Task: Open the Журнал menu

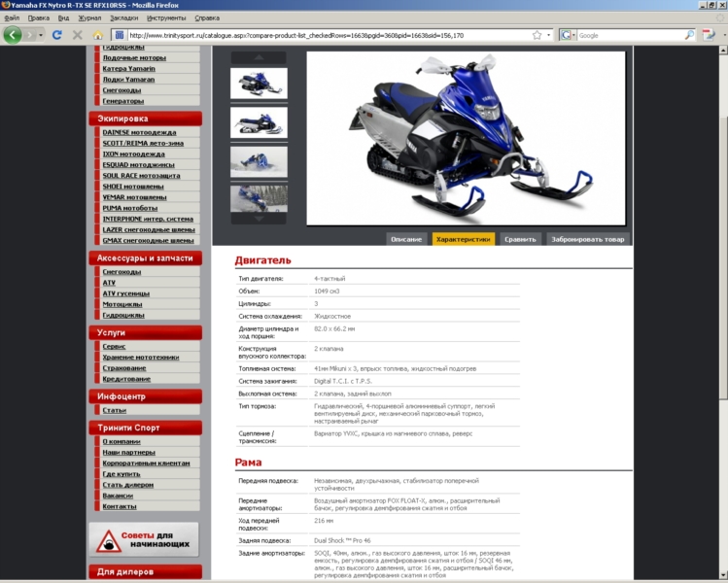Action: click(x=89, y=18)
